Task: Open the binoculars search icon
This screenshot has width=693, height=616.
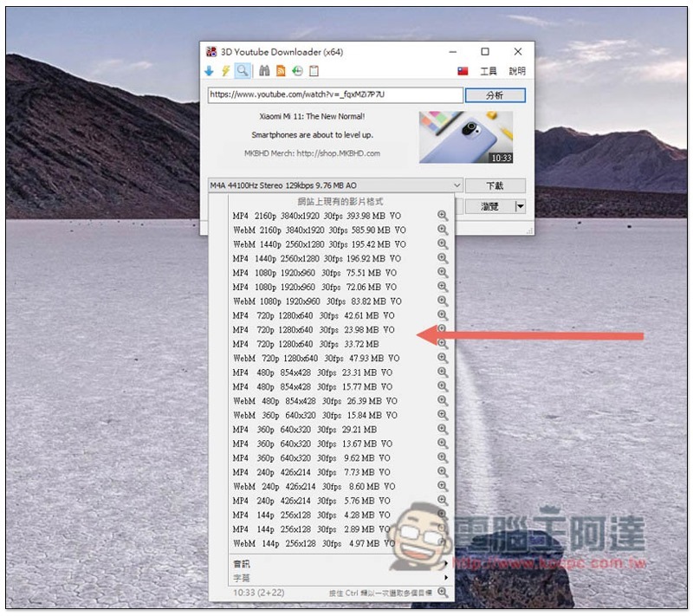Action: click(x=264, y=71)
